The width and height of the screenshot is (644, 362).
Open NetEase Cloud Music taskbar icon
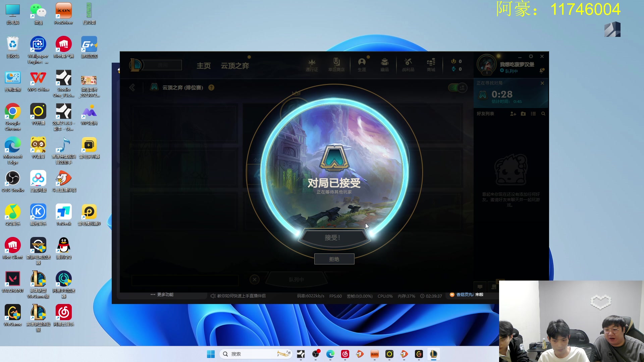click(345, 354)
